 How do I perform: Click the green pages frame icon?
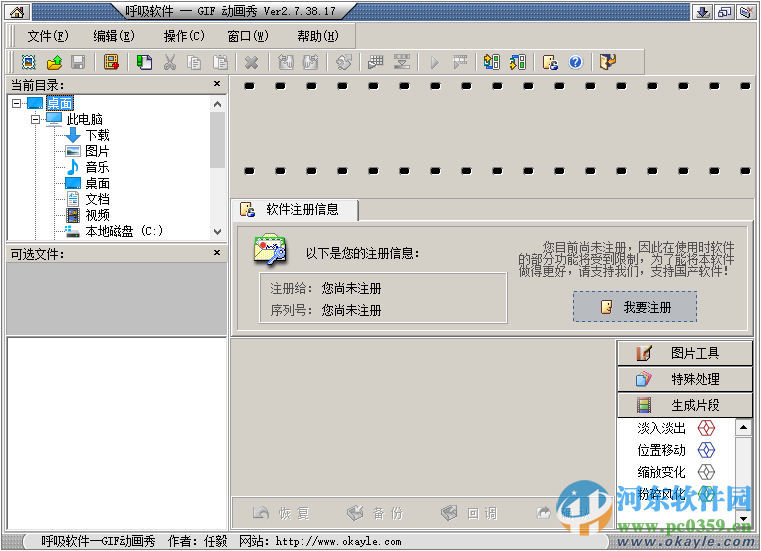tap(144, 62)
